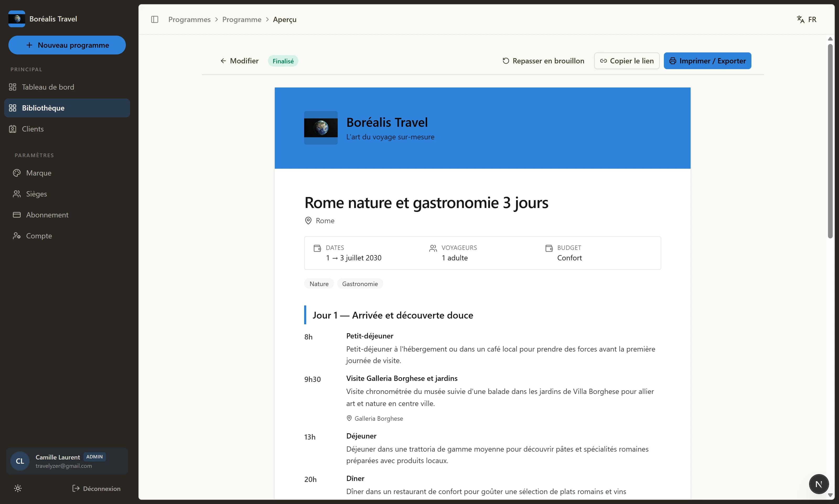
Task: Click the Clients contact icon
Action: click(13, 129)
